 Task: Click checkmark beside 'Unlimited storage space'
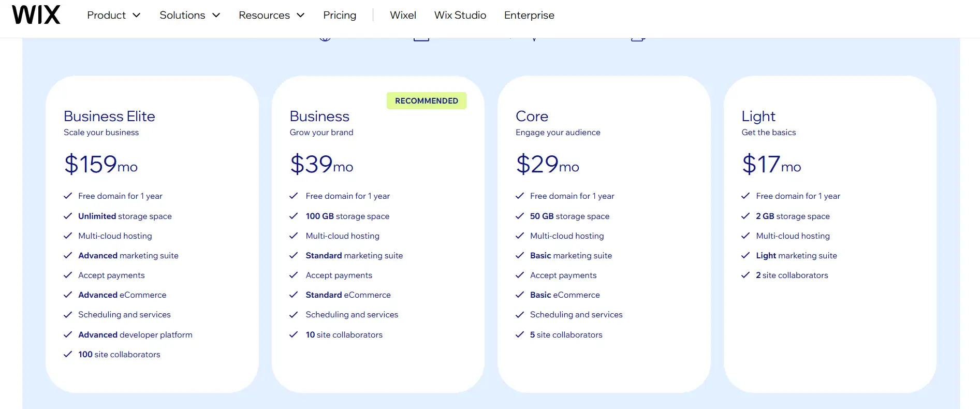[x=68, y=216]
